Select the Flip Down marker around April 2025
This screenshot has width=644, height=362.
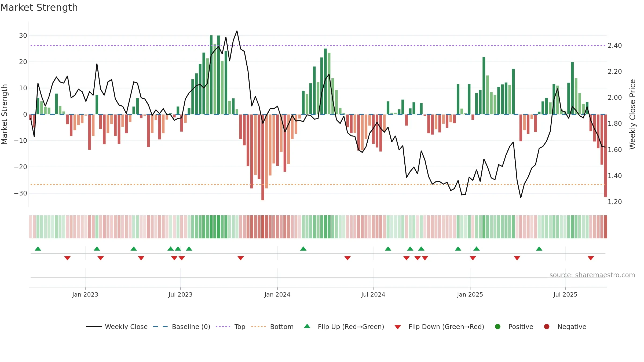(x=517, y=258)
